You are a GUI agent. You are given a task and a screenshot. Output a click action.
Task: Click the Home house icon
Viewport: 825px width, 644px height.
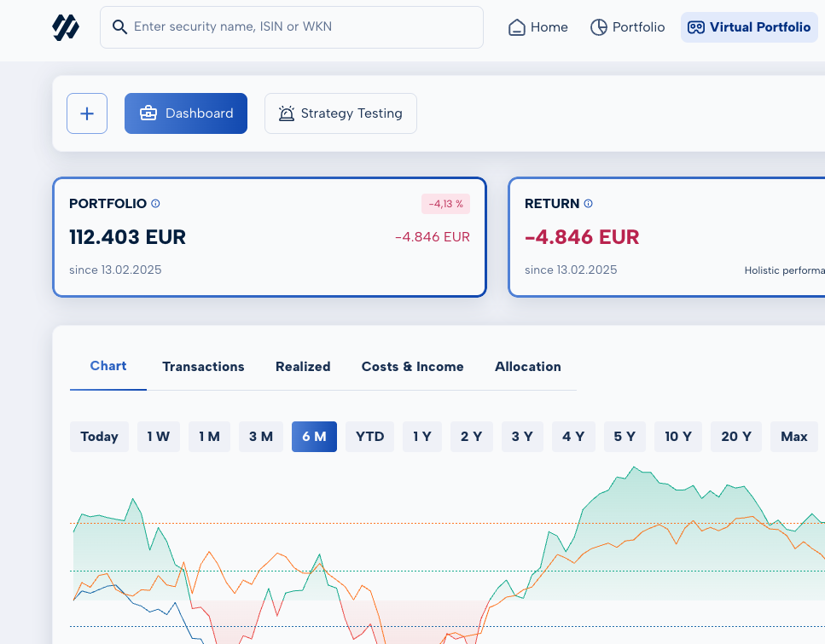(517, 27)
